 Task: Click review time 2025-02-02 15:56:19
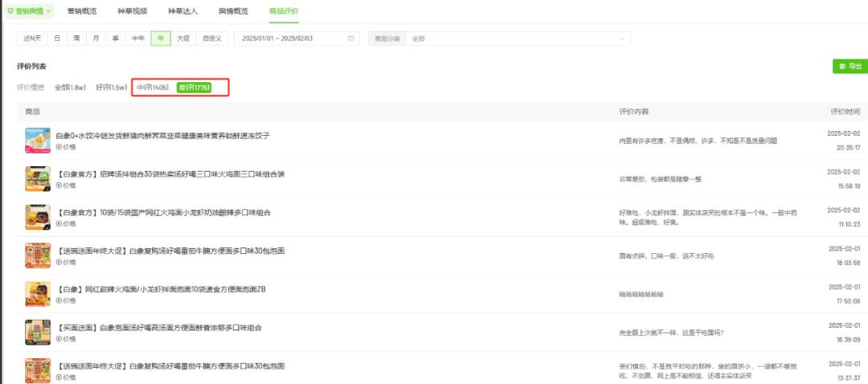click(844, 178)
